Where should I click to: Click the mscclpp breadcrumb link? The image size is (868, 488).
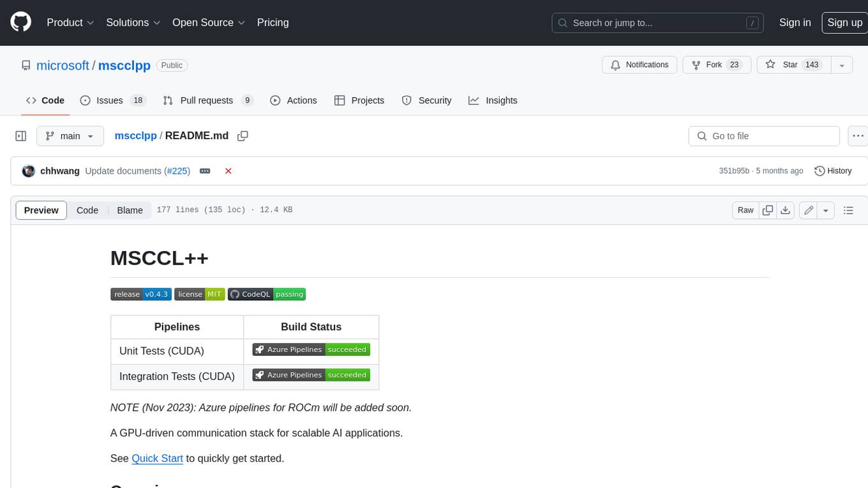pos(135,135)
